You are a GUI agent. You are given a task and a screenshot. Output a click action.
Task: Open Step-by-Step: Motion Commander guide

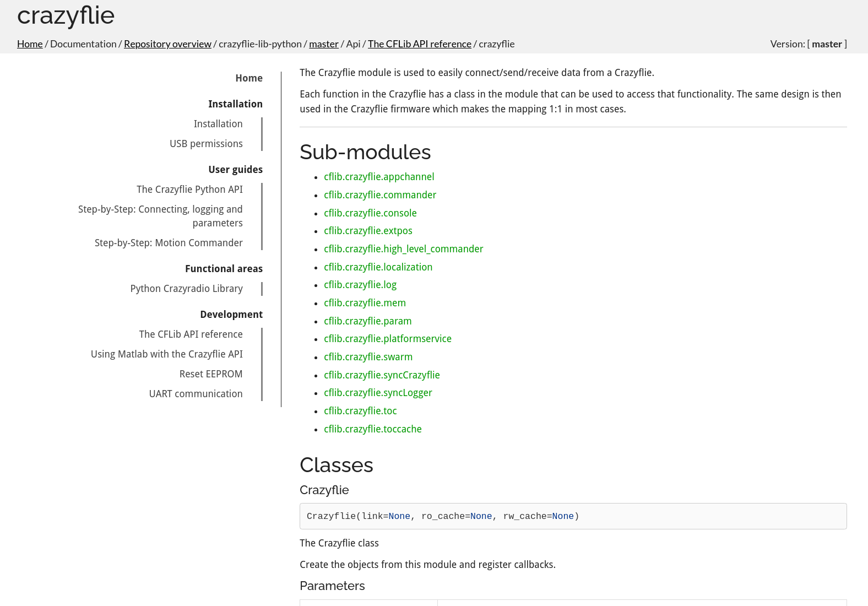[x=169, y=243]
